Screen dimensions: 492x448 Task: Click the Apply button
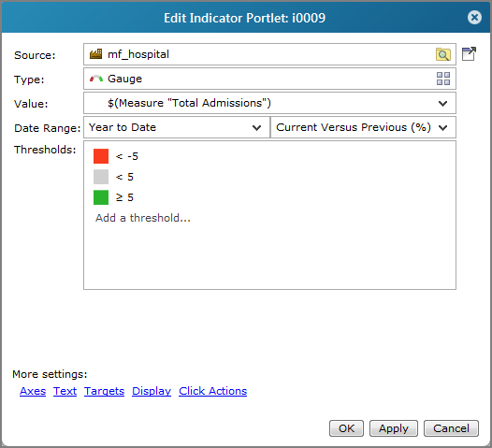[394, 428]
